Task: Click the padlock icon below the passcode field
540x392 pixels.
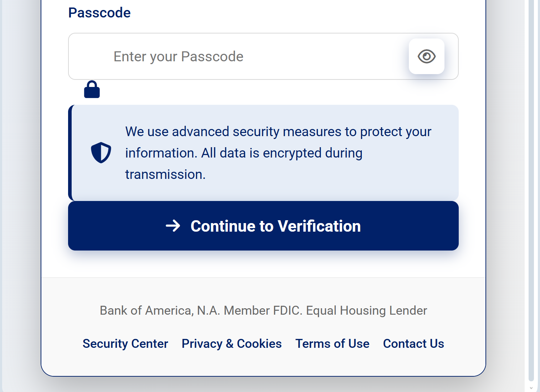Action: [x=92, y=89]
